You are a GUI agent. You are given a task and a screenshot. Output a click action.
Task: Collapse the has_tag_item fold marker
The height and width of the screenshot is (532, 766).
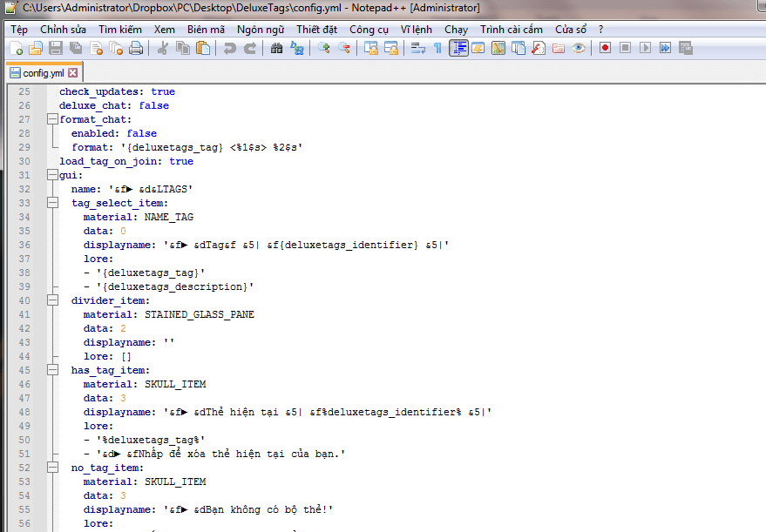(x=52, y=370)
